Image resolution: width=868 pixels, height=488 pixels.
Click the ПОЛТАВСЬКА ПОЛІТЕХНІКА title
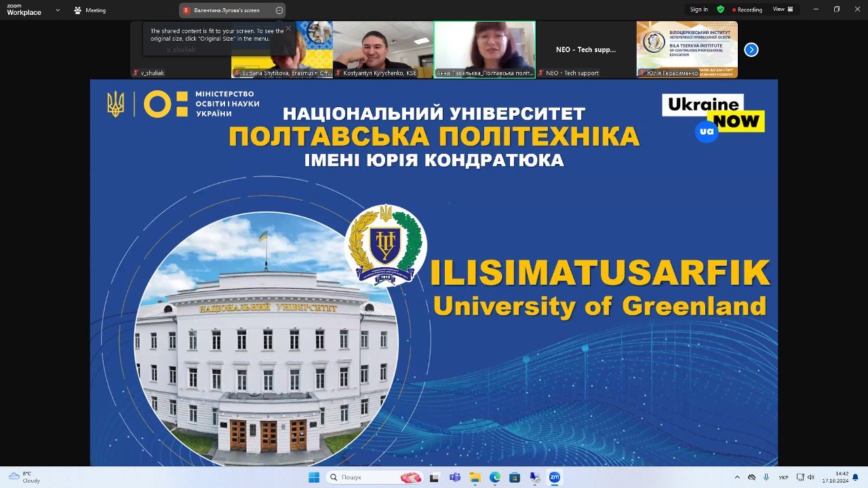click(x=434, y=136)
